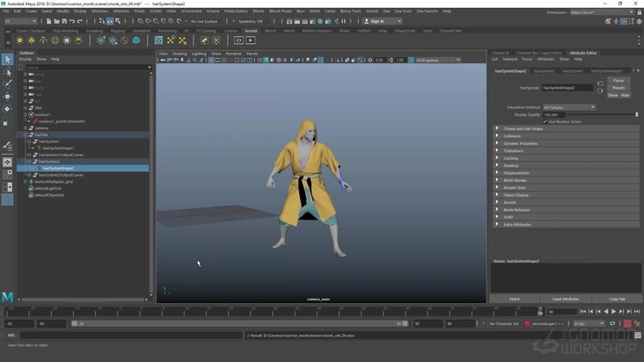Open the Simulation Method dropdown
This screenshot has height=362, width=644.
pyautogui.click(x=569, y=107)
